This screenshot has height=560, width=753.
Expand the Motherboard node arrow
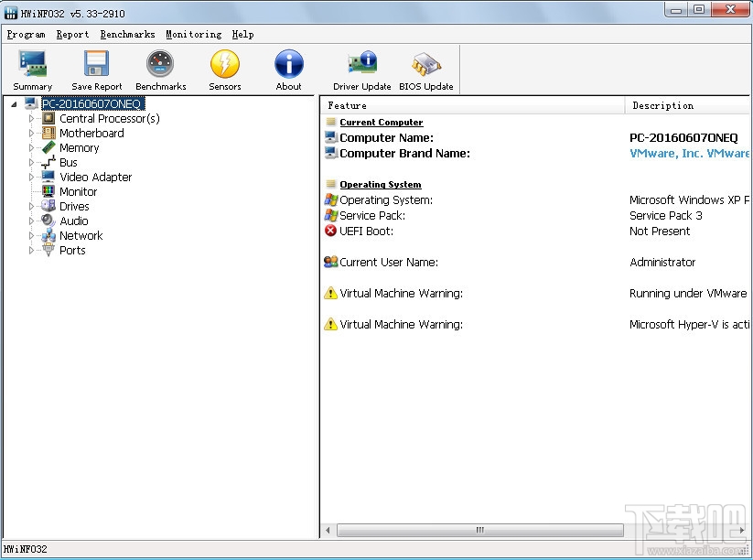click(x=31, y=133)
